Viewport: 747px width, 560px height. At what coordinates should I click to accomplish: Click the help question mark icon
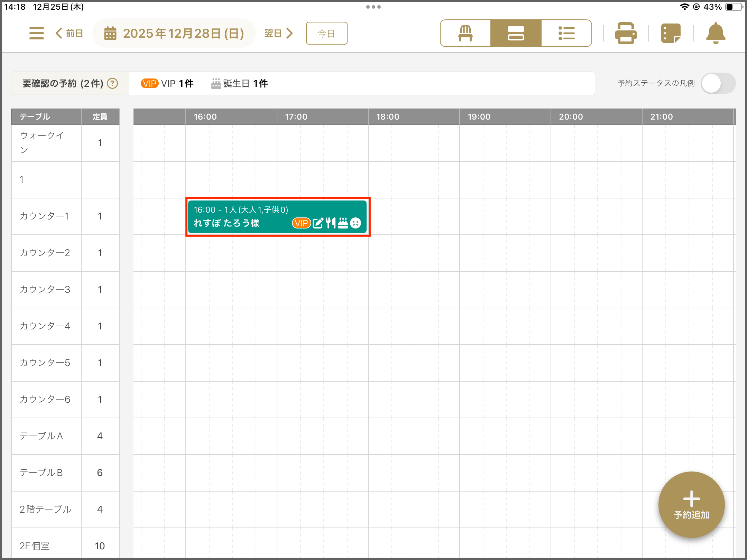pos(112,83)
